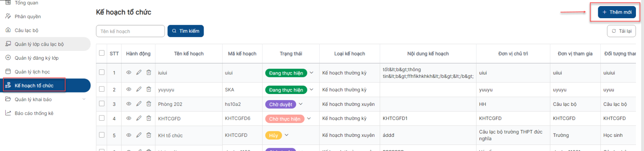The height and width of the screenshot is (151, 644).
Task: Tick the select-all checkbox in table header
Action: pos(102,53)
